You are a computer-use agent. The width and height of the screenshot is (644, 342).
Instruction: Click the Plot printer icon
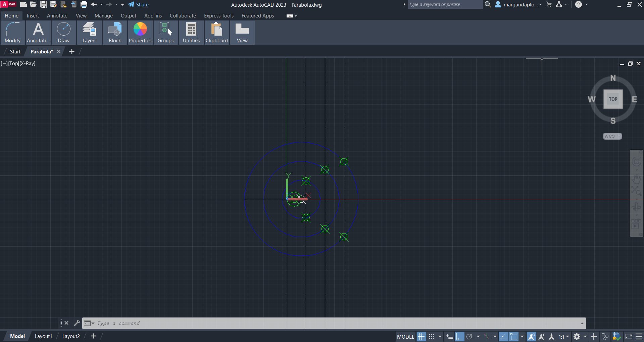[x=84, y=4]
